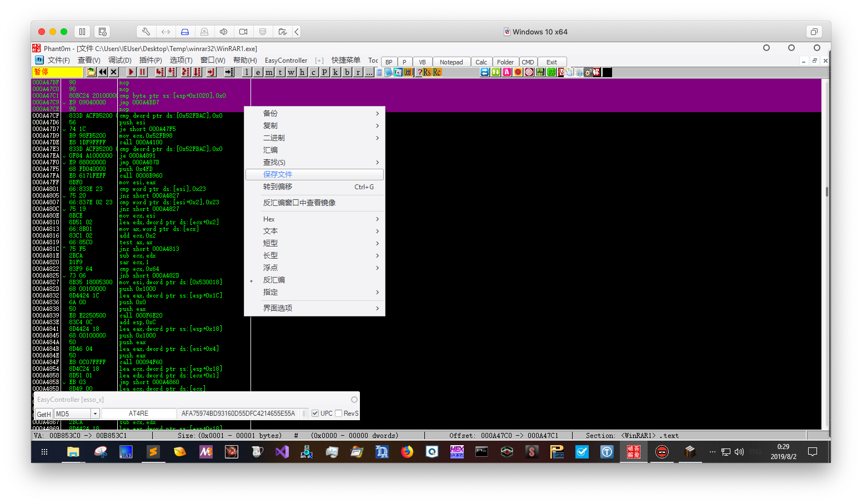The width and height of the screenshot is (862, 504).
Task: Click the Restart (rewind) debug icon
Action: coord(103,72)
